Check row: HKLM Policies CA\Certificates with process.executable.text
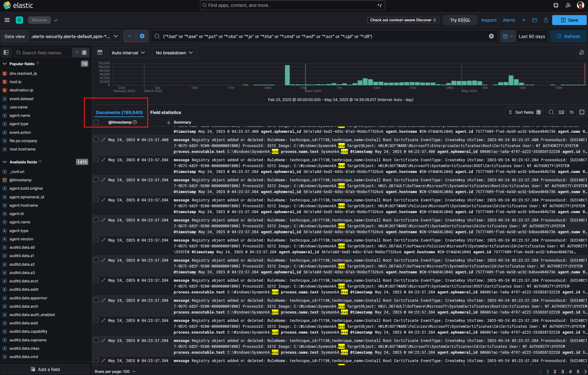The height and width of the screenshot is (375, 588). point(96,320)
